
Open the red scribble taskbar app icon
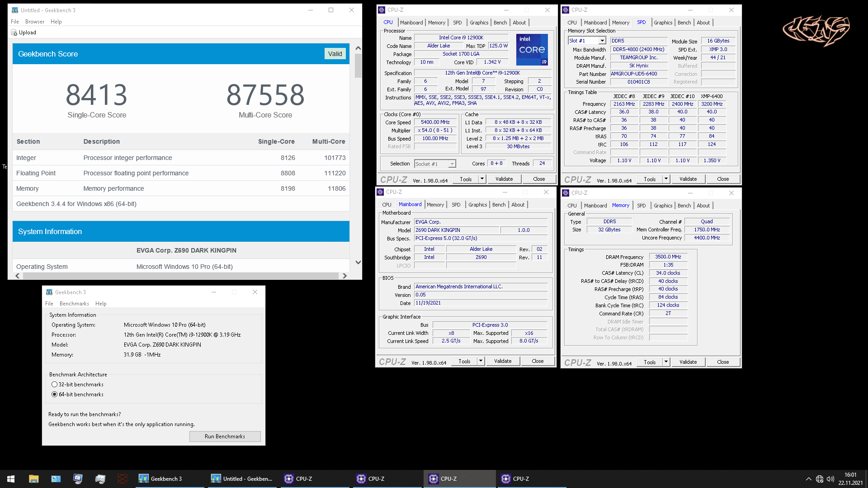pyautogui.click(x=122, y=479)
